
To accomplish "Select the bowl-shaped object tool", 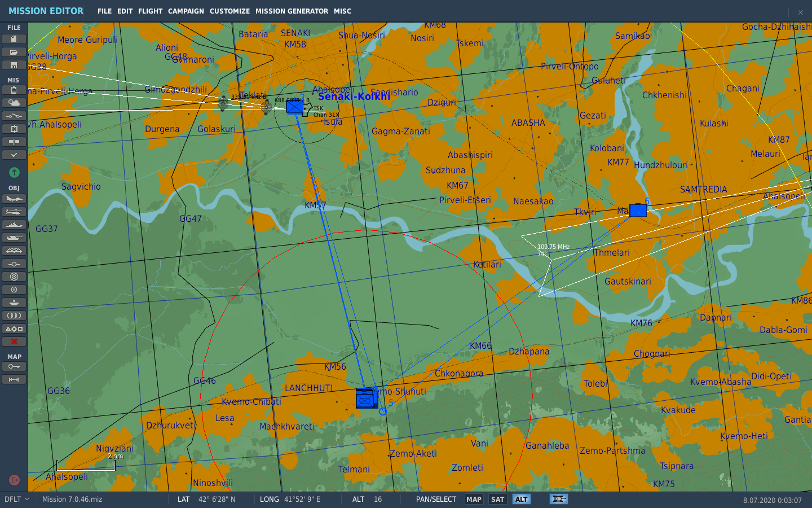I will (14, 303).
